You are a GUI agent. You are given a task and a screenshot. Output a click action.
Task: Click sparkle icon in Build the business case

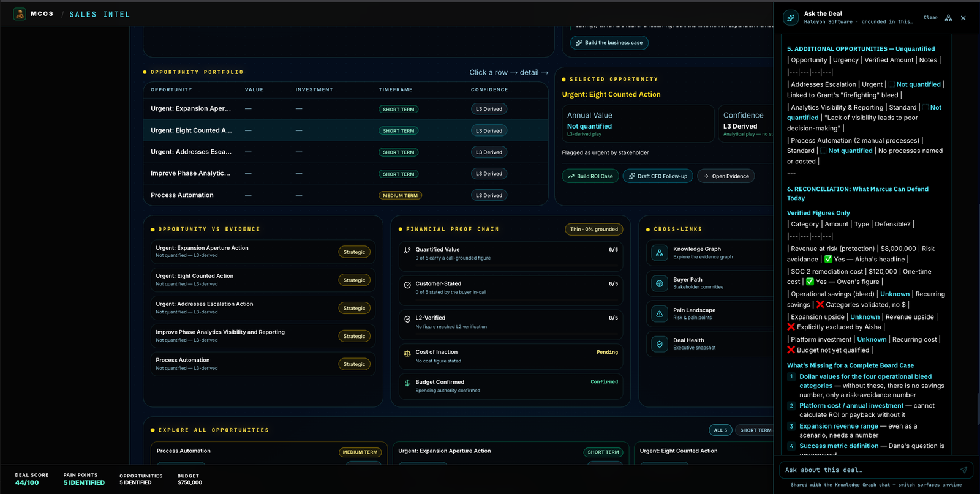pyautogui.click(x=579, y=43)
